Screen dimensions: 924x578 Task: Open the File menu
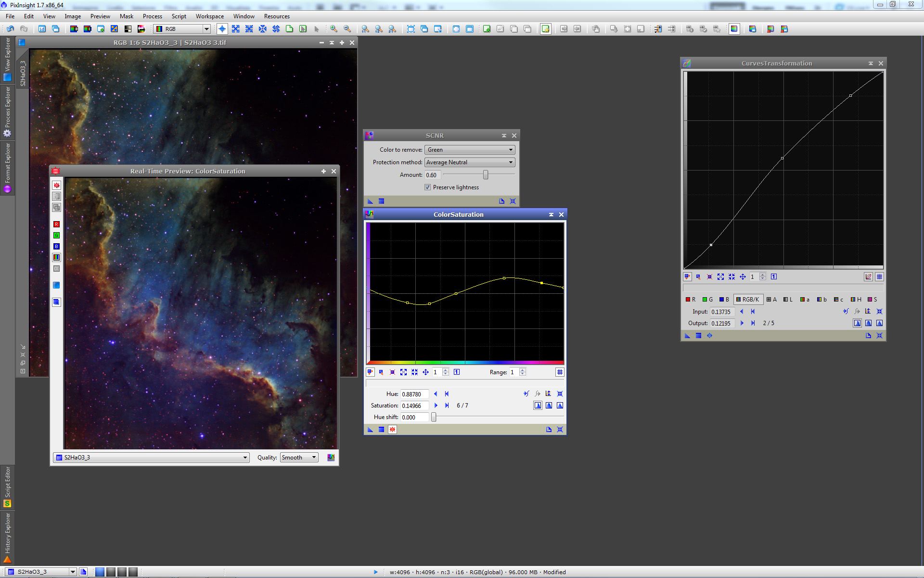tap(10, 16)
